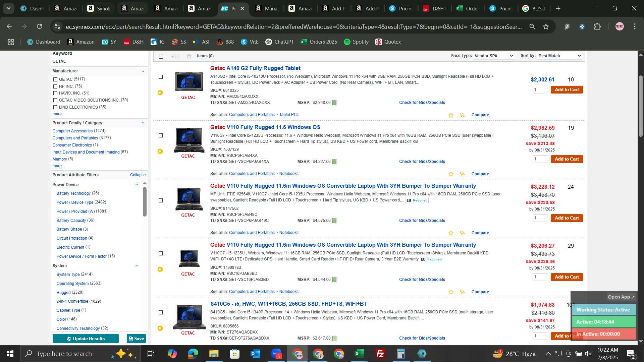Collapse the Power Device filter group

coord(137,185)
